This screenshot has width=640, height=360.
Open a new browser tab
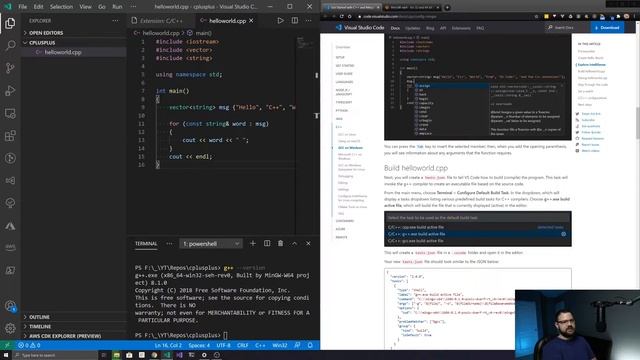tap(447, 7)
